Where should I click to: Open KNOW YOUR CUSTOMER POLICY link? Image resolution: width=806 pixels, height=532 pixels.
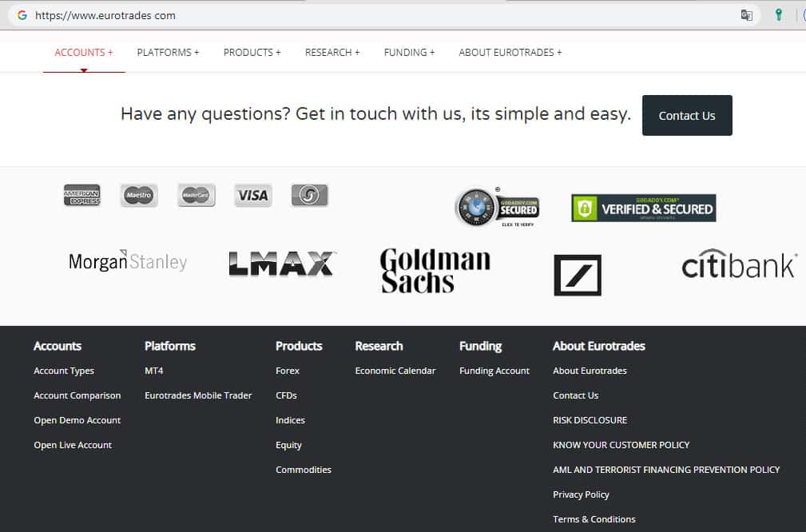point(621,445)
